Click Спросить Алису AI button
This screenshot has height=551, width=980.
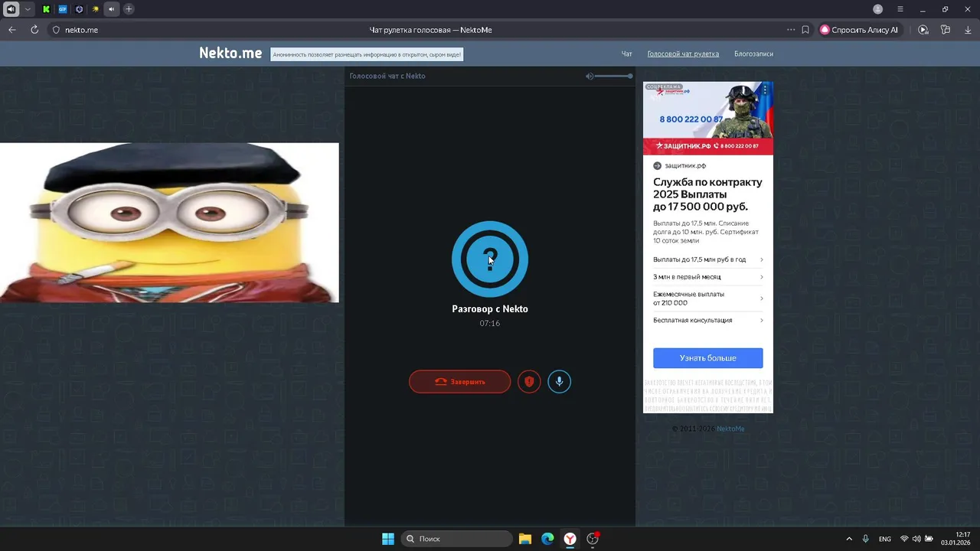click(860, 30)
